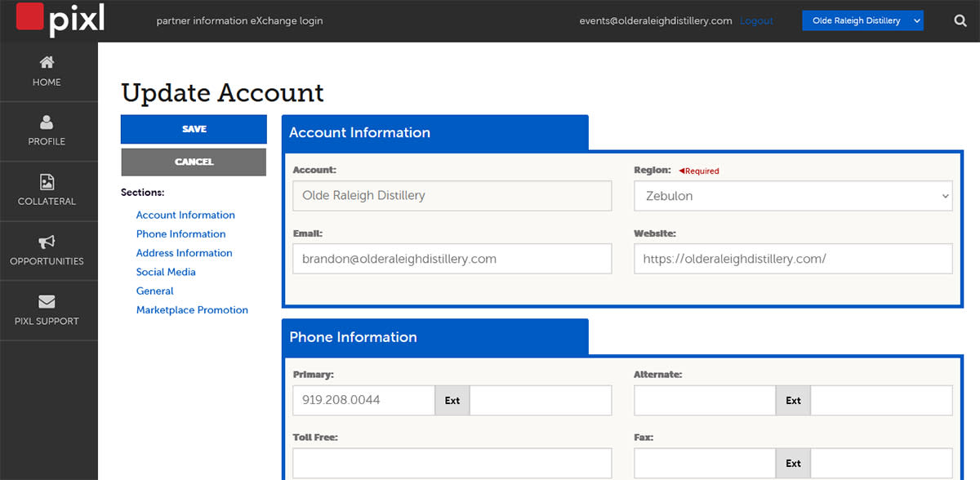Image resolution: width=980 pixels, height=480 pixels.
Task: Click the Alternate phone extension field
Action: point(881,400)
